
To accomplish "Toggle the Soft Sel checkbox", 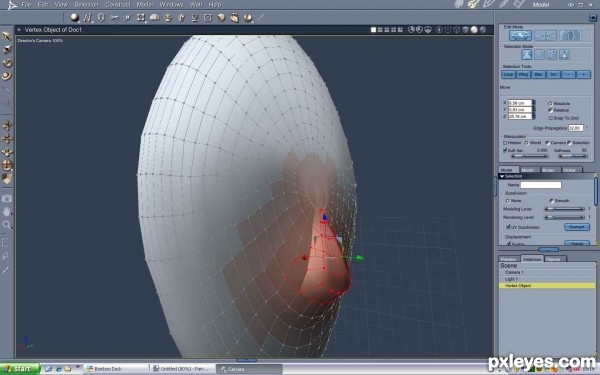I will [505, 150].
